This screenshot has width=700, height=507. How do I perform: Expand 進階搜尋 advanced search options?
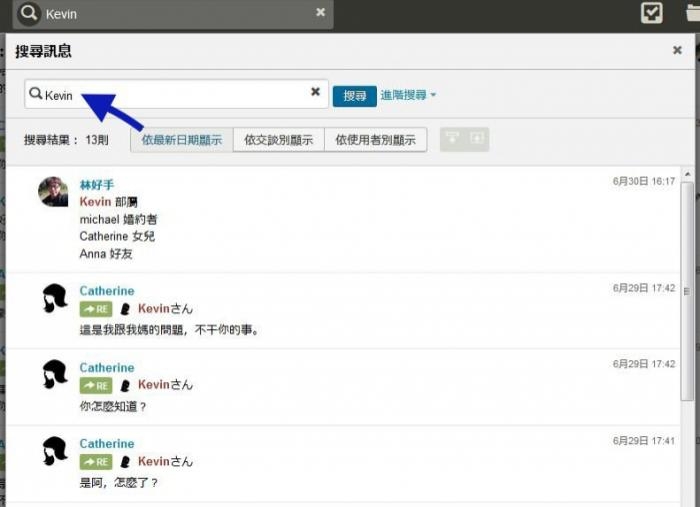click(408, 95)
